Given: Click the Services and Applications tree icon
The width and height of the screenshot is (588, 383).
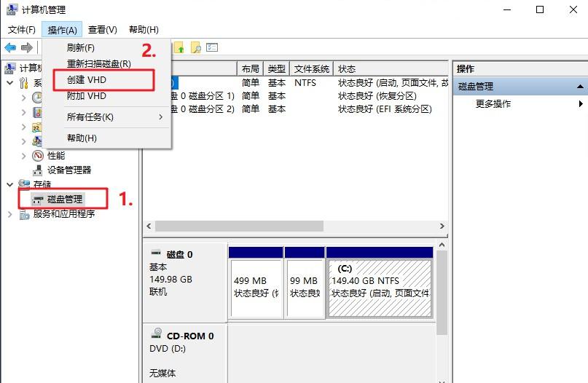Looking at the screenshot, I should (24, 214).
